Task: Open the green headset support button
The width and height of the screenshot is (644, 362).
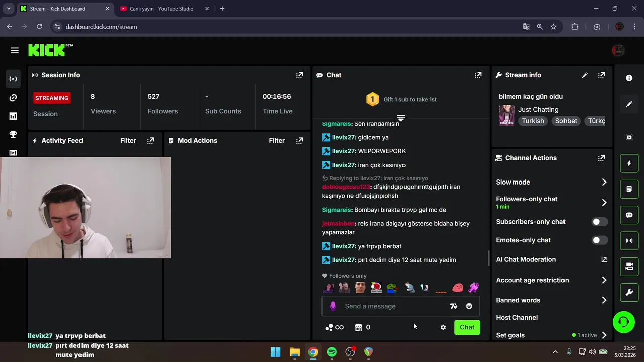Action: click(x=624, y=322)
